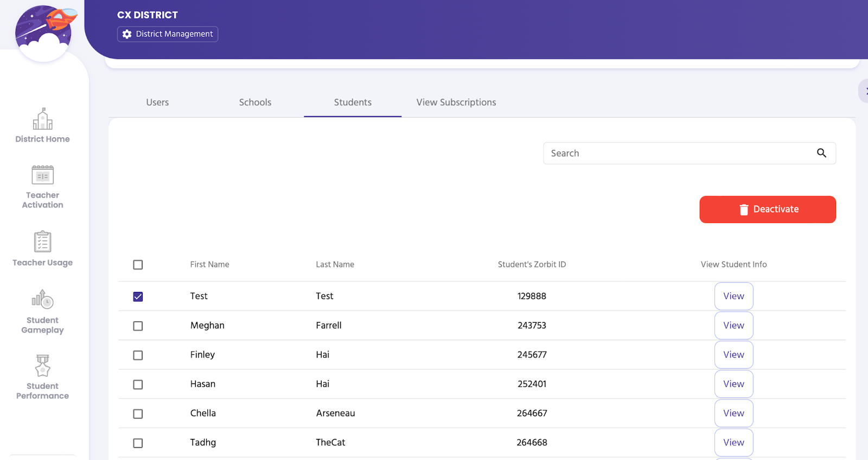Click View for Hasan Hai
This screenshot has width=868, height=460.
733,384
